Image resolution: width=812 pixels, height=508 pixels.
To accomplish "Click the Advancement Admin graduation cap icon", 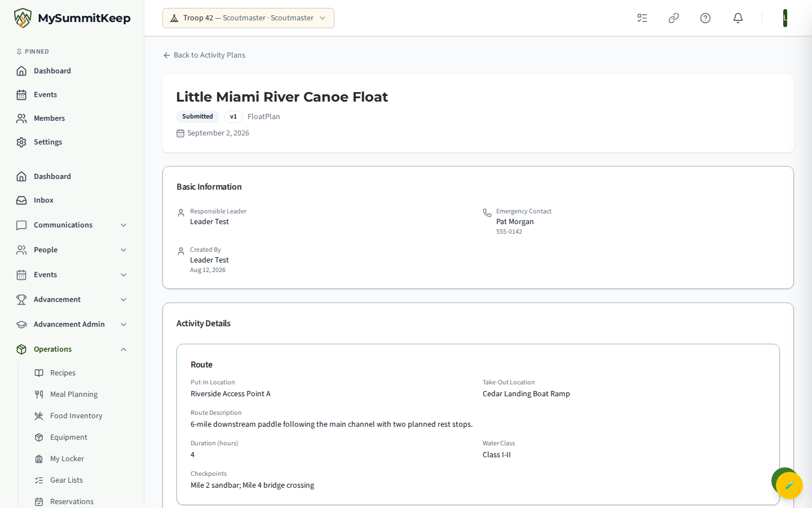I will [21, 324].
